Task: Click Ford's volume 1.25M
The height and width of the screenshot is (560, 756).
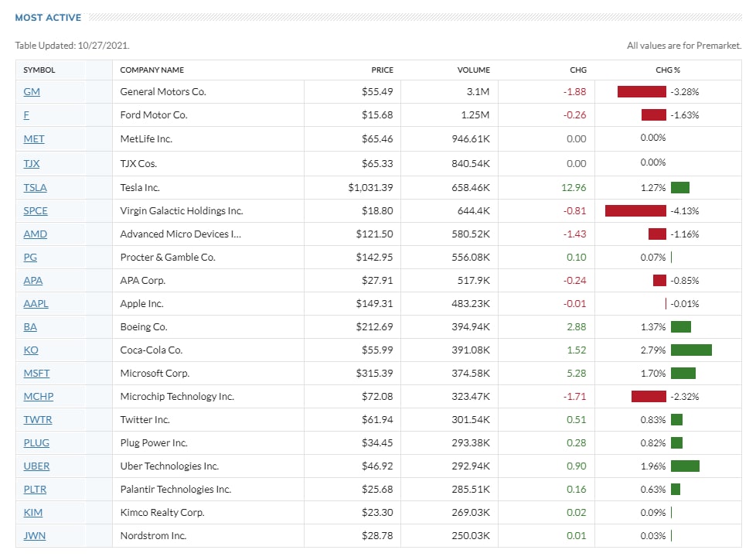Action: coord(475,114)
